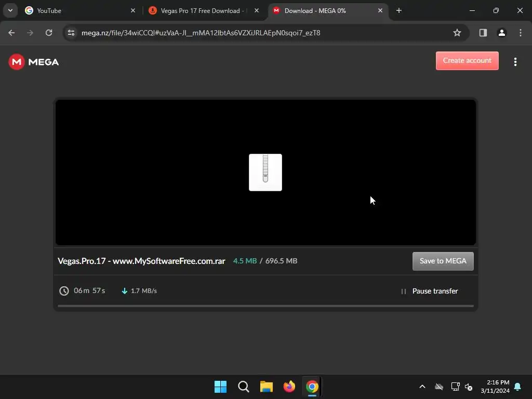The height and width of the screenshot is (399, 532).
Task: Click the 1.7 MB/s speed value
Action: pos(144,291)
